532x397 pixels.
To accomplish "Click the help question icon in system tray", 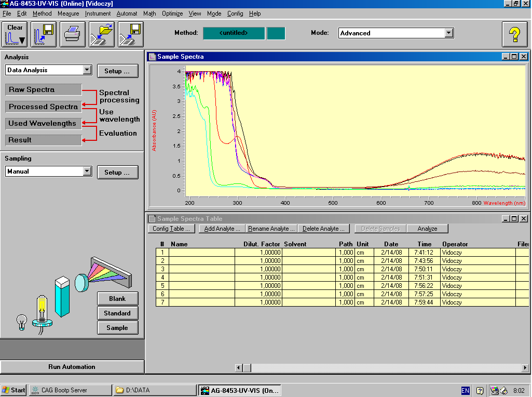I will tap(480, 391).
